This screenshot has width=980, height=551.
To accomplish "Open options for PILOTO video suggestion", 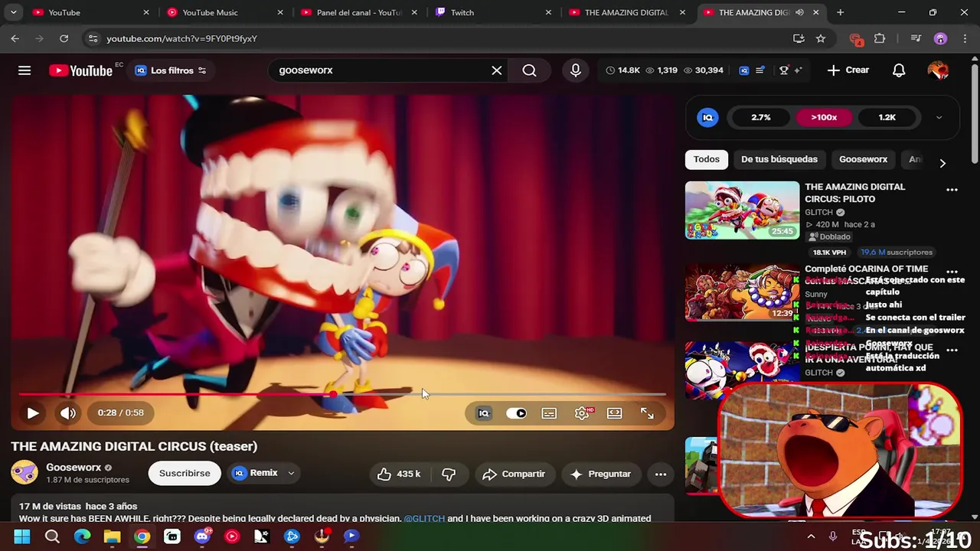I will click(952, 190).
